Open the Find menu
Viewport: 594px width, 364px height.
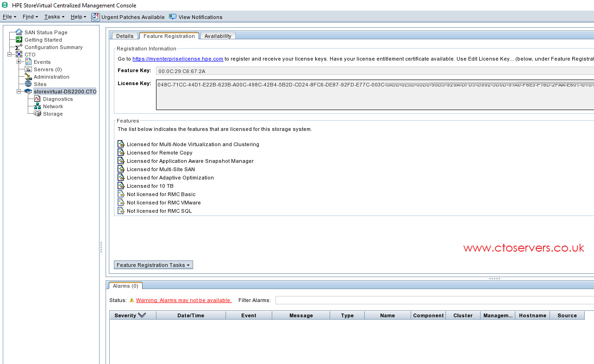30,17
